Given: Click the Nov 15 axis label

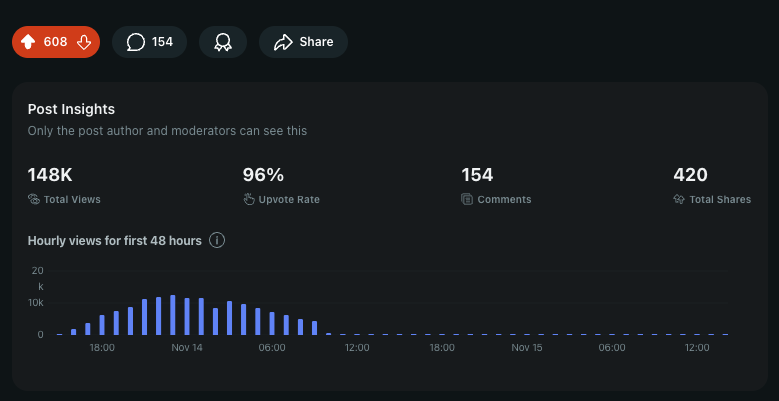Looking at the screenshot, I should [x=527, y=348].
